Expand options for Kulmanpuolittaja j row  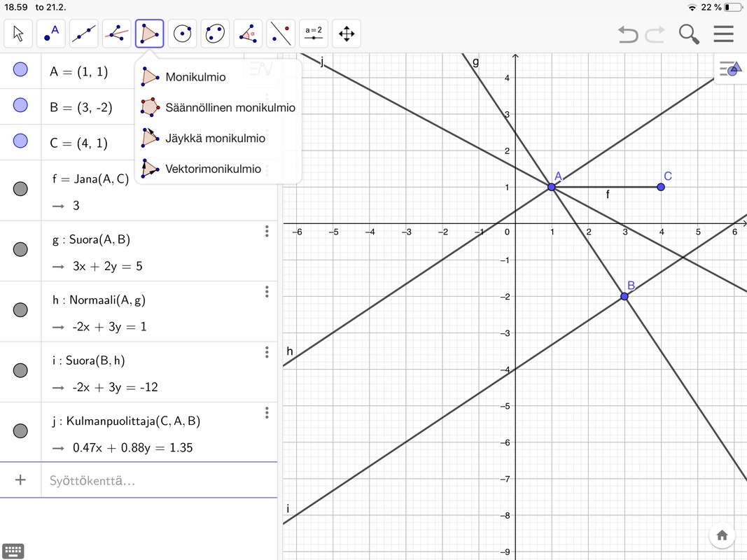coord(267,413)
